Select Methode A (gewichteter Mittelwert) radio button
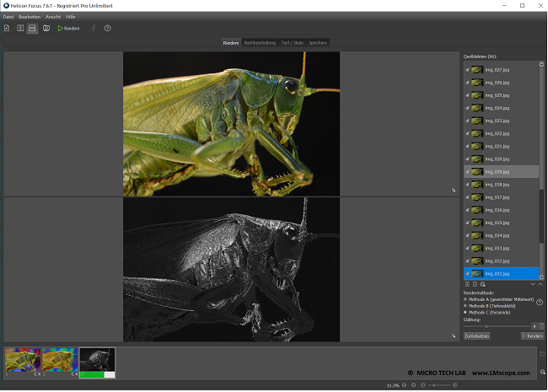 [x=465, y=298]
